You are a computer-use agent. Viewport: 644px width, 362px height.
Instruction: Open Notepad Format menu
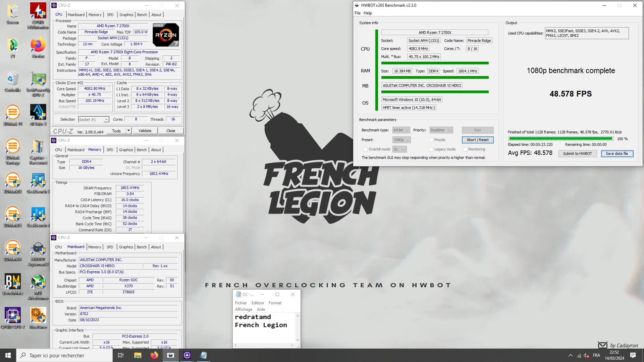tap(275, 303)
